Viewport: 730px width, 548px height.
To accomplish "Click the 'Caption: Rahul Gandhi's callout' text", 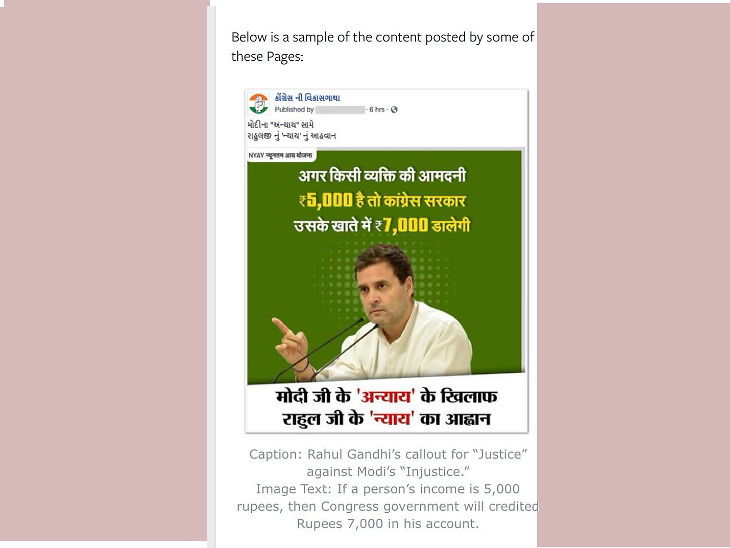I will tap(388, 463).
